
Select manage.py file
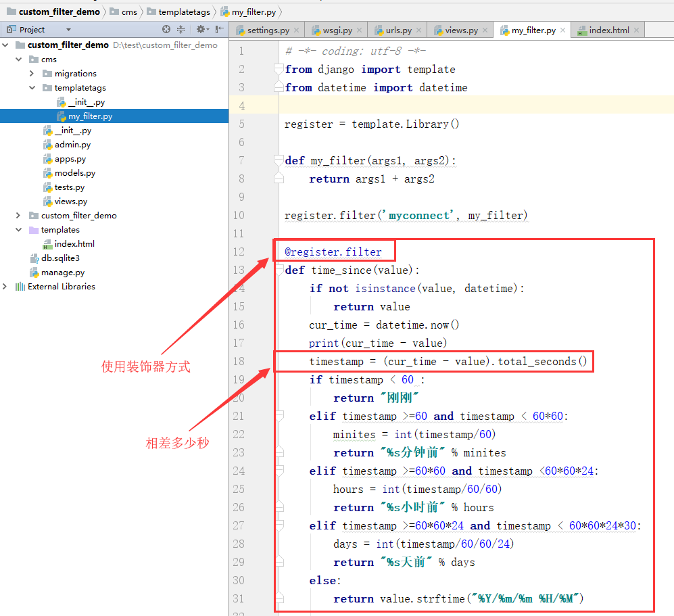63,272
